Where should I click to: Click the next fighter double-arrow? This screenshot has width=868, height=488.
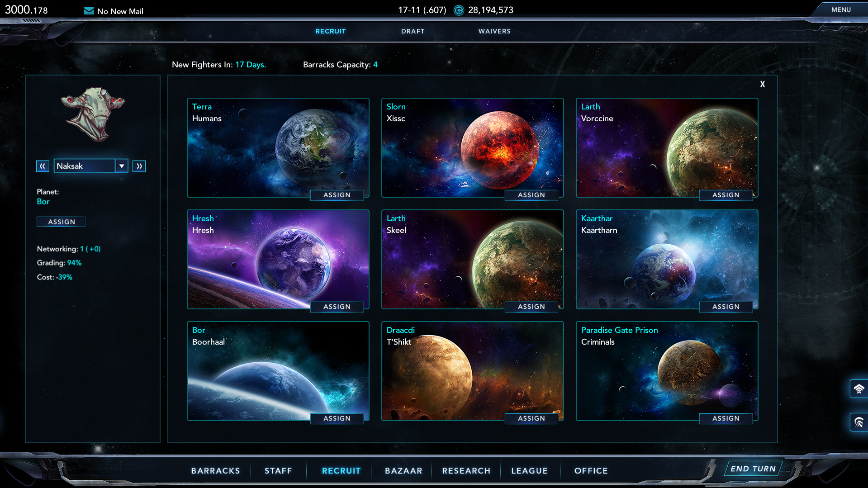(x=139, y=166)
